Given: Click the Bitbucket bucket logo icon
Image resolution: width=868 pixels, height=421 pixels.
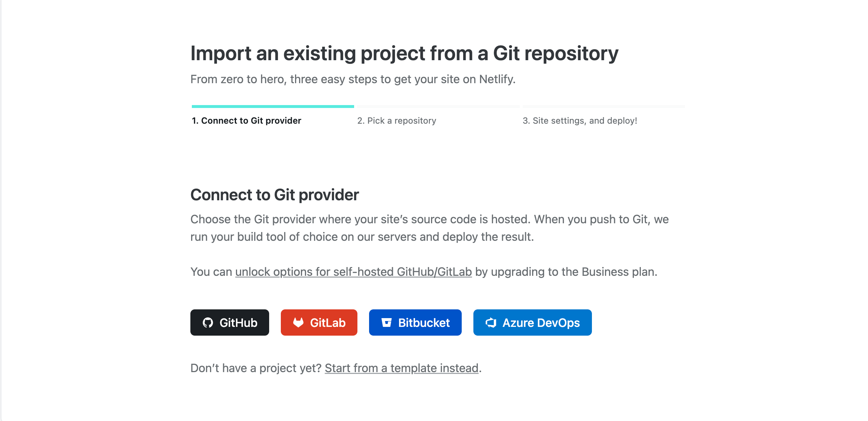Looking at the screenshot, I should [x=387, y=322].
